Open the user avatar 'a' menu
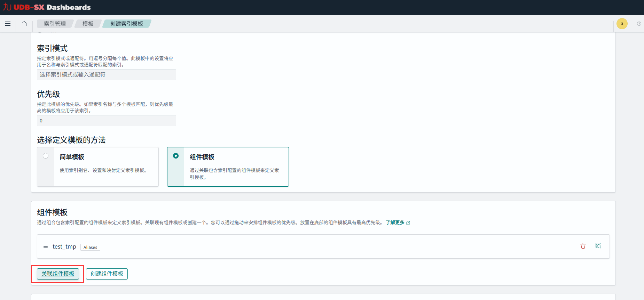The image size is (644, 300). 622,24
